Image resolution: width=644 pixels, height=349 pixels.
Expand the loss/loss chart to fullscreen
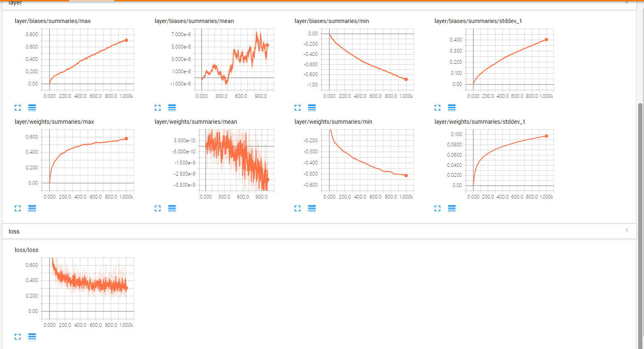(x=18, y=336)
